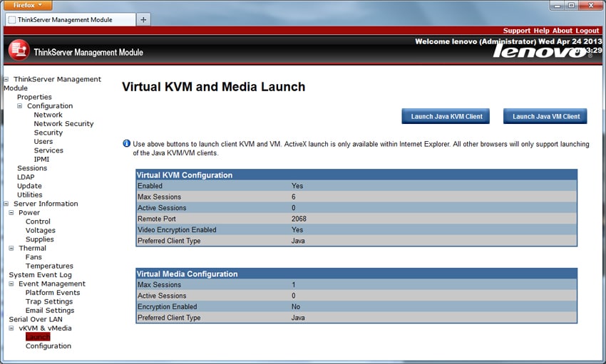Click the Configuration label in the tree
This screenshot has height=364, width=606.
pyautogui.click(x=50, y=105)
